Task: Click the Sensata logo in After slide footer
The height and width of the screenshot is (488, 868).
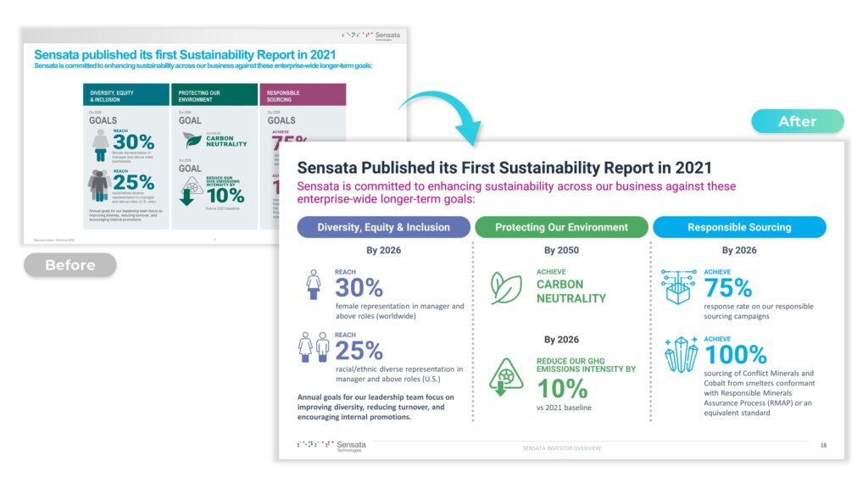Action: pos(332,446)
